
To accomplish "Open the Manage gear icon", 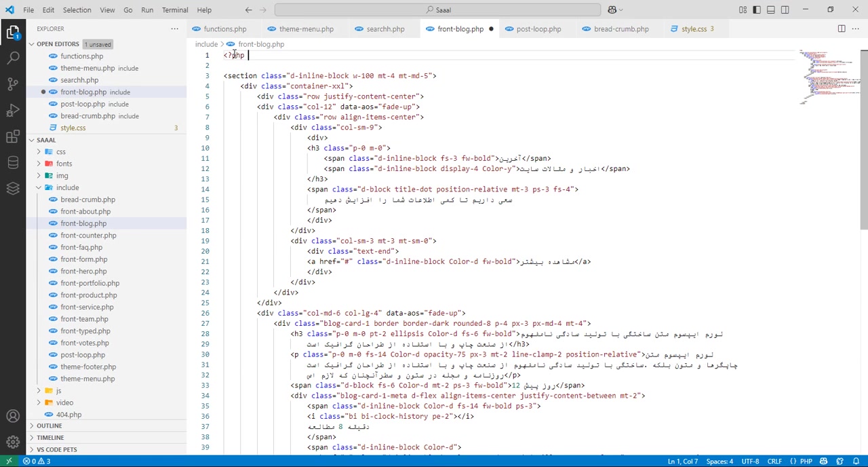I will coord(13,442).
